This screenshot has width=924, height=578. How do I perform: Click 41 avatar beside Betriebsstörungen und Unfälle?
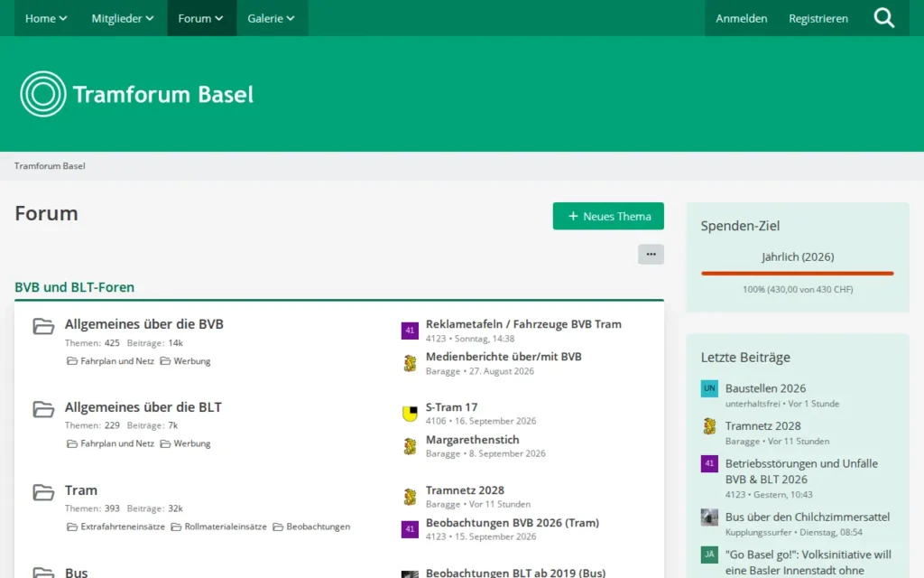click(709, 463)
